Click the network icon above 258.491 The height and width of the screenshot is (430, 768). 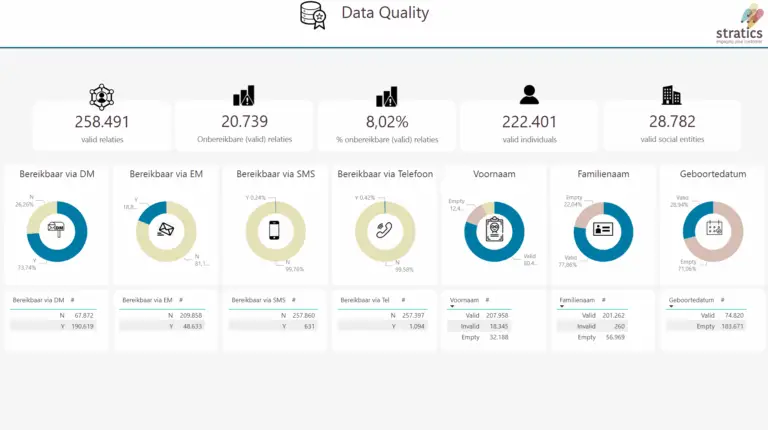102,96
